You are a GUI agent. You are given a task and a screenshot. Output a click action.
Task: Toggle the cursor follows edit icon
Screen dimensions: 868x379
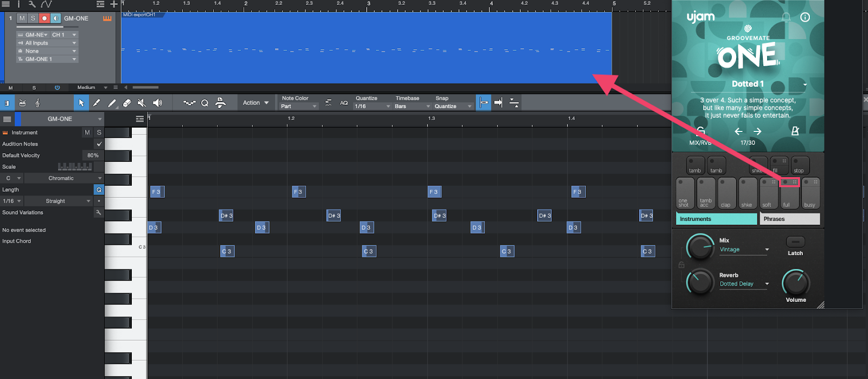(x=514, y=103)
